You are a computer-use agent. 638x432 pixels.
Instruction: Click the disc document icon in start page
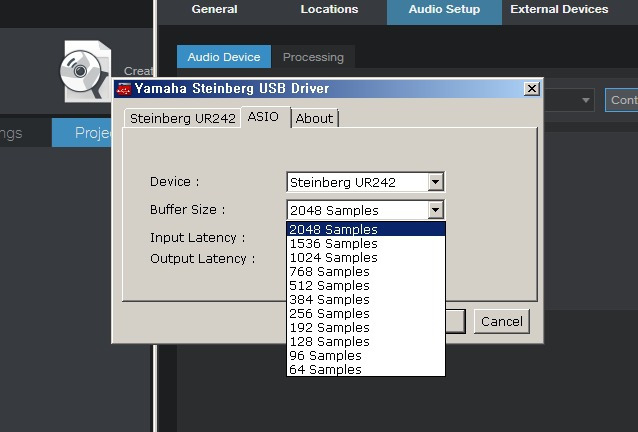coord(86,71)
